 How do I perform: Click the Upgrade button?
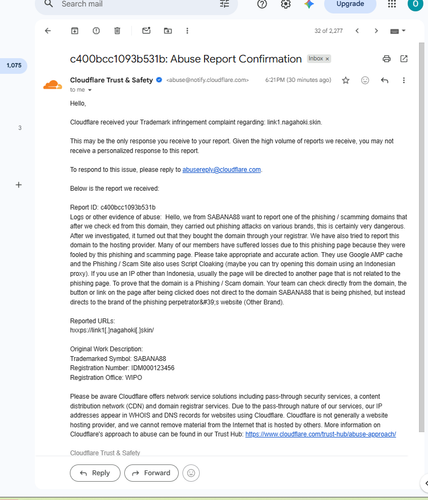click(350, 4)
